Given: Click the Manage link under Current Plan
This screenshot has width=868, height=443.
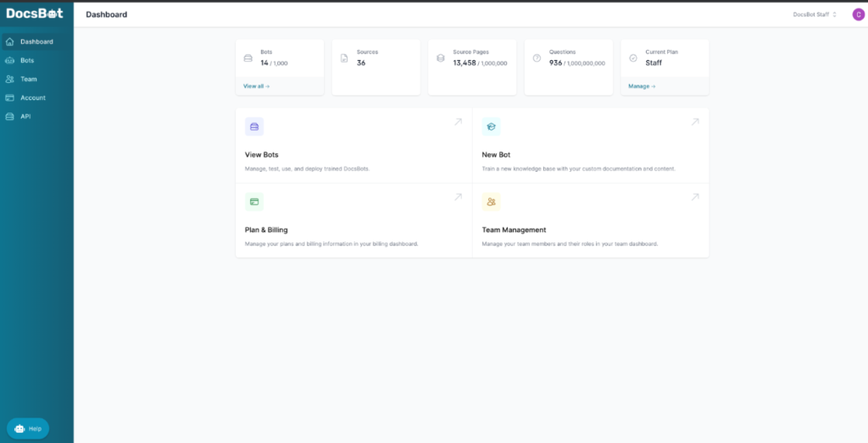Looking at the screenshot, I should (x=642, y=86).
